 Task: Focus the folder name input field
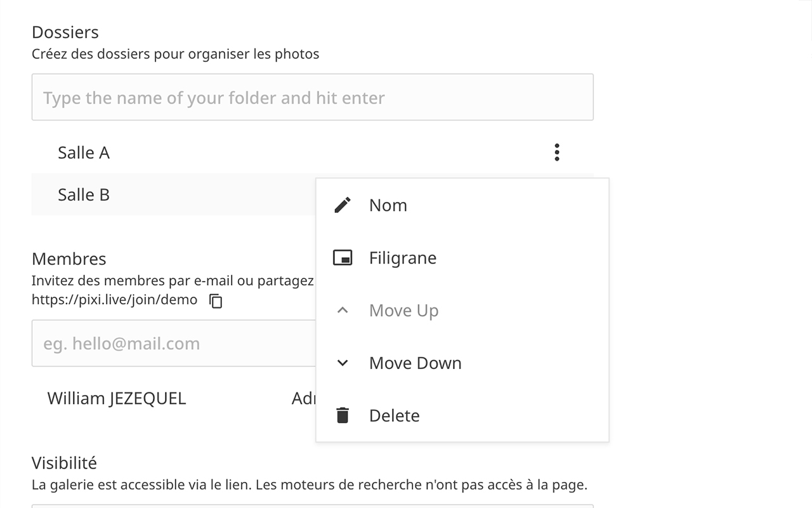pyautogui.click(x=313, y=97)
